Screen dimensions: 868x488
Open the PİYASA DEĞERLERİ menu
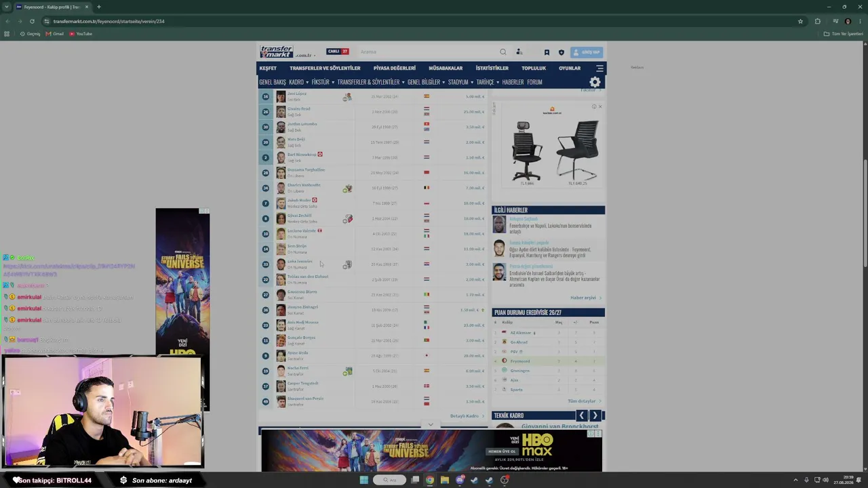pos(394,68)
